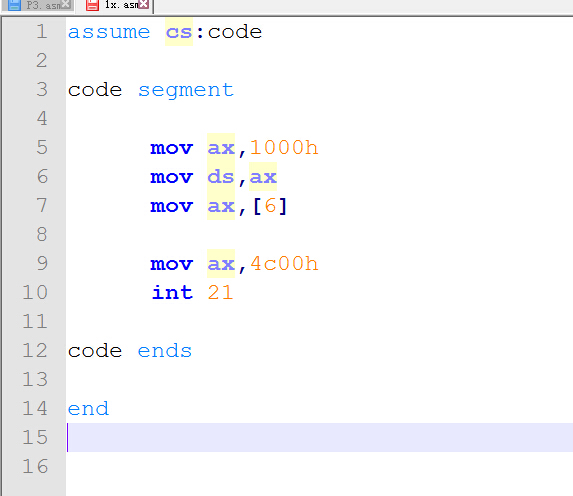This screenshot has width=573, height=496.
Task: Click the 'int' instruction on line 10
Action: (172, 292)
